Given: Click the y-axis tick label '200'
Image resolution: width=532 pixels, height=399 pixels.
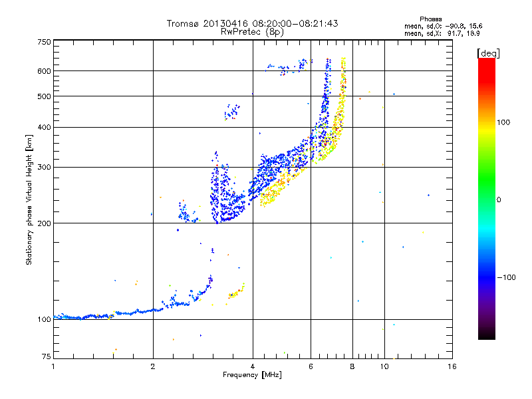Looking at the screenshot, I should [x=44, y=223].
